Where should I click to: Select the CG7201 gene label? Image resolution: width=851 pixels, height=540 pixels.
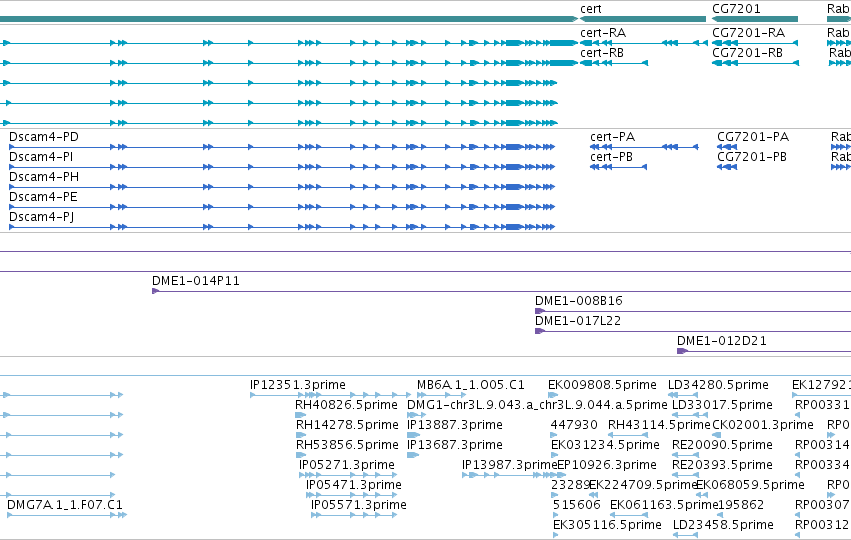(x=736, y=9)
